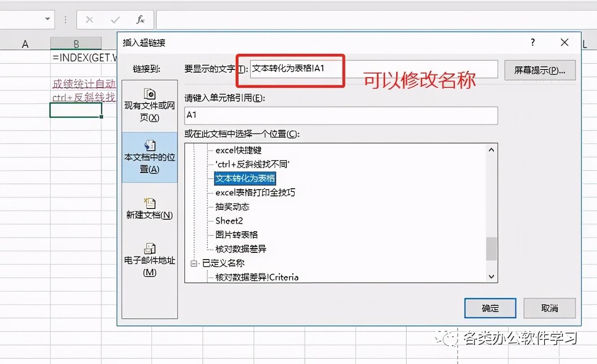This screenshot has width=597, height=364.
Task: Confirm with the '确定' button
Action: click(x=490, y=308)
